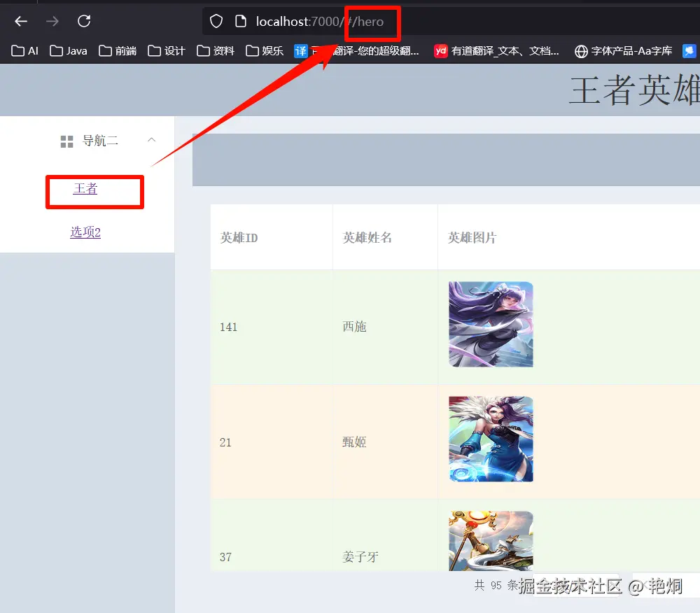Click the back navigation arrow
Screen dimensions: 700x613
pyautogui.click(x=20, y=21)
